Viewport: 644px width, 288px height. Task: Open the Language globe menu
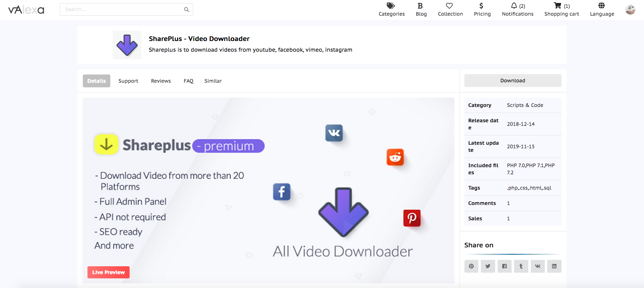(x=602, y=10)
